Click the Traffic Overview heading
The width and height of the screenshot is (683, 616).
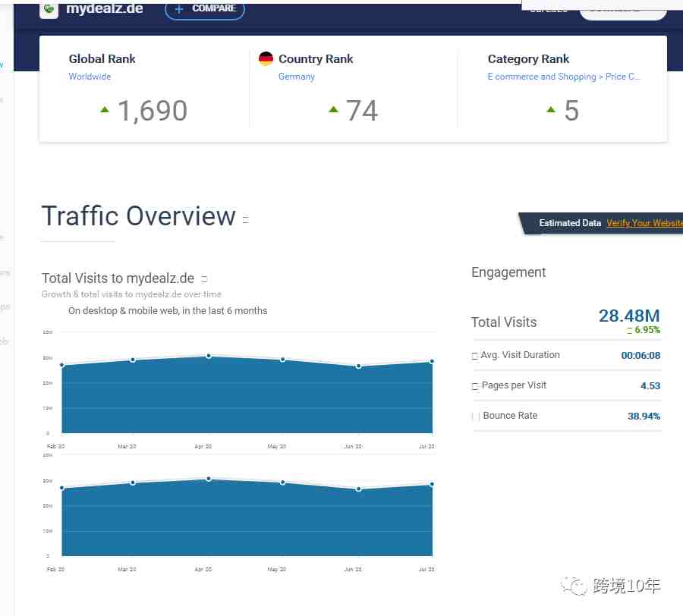pos(139,216)
